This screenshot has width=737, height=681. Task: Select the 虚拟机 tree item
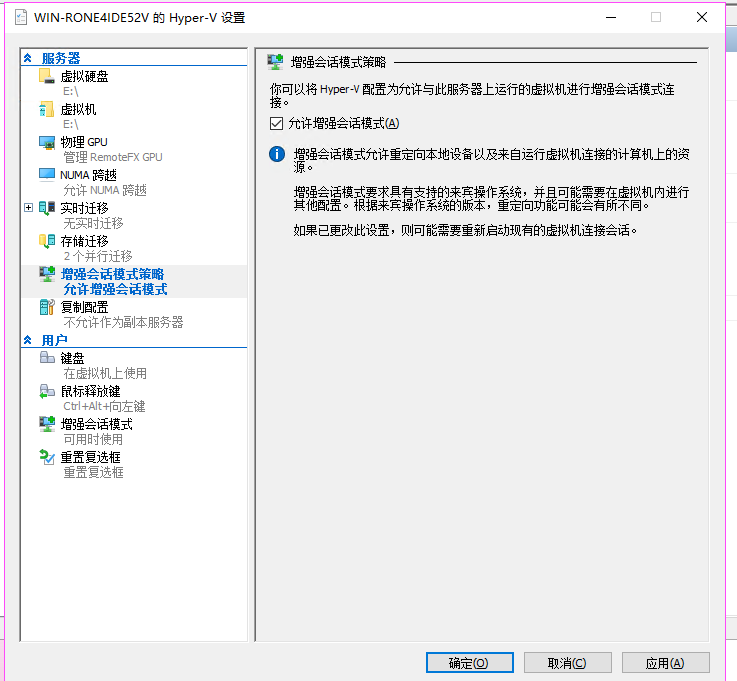click(x=78, y=109)
